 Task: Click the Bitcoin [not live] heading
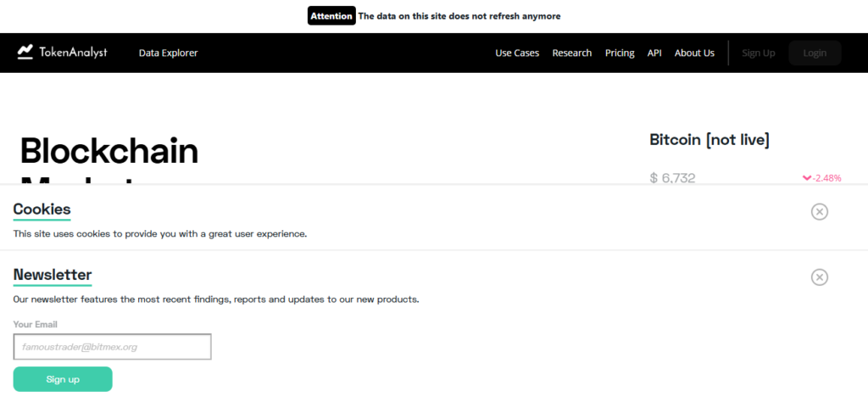pos(709,139)
